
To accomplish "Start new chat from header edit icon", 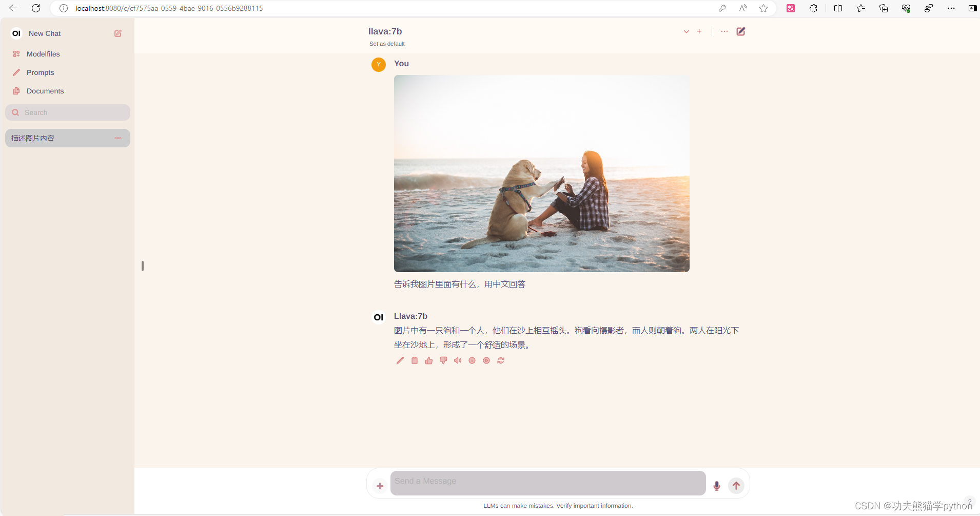I will coord(741,31).
